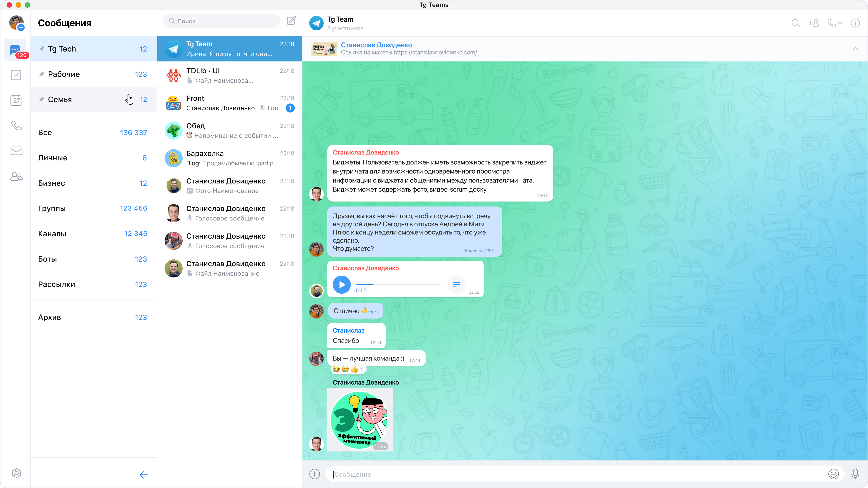Play the voice message from Станислав Довиденко

(342, 285)
